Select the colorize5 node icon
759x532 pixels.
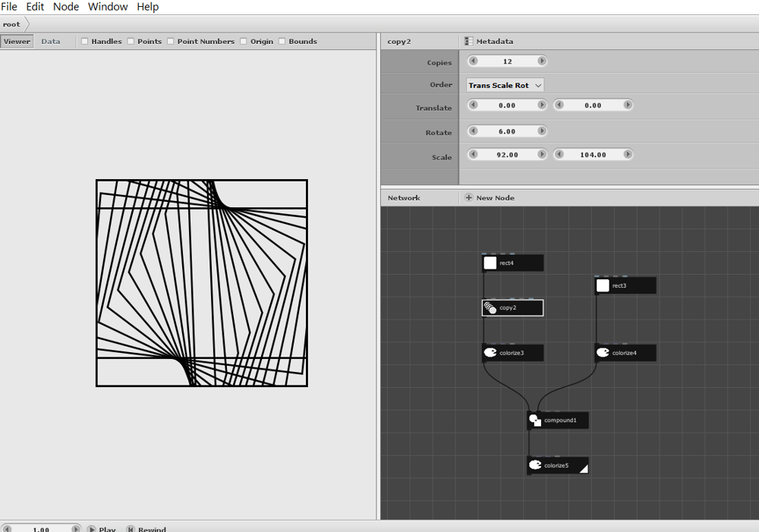click(535, 465)
